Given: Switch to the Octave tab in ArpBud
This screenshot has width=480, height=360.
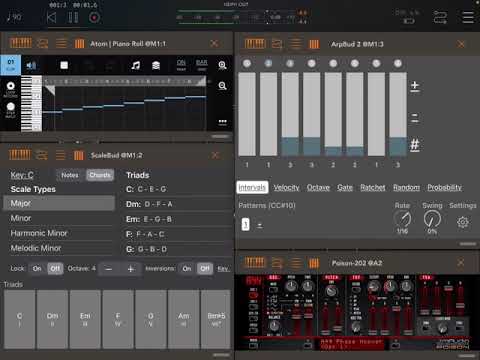Looking at the screenshot, I should coord(318,188).
